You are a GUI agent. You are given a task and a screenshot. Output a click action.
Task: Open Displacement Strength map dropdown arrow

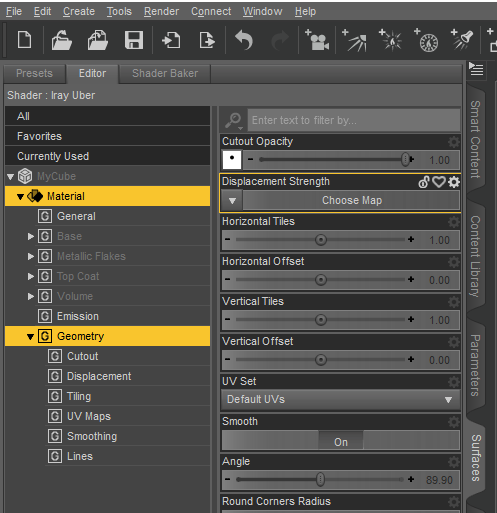point(232,201)
